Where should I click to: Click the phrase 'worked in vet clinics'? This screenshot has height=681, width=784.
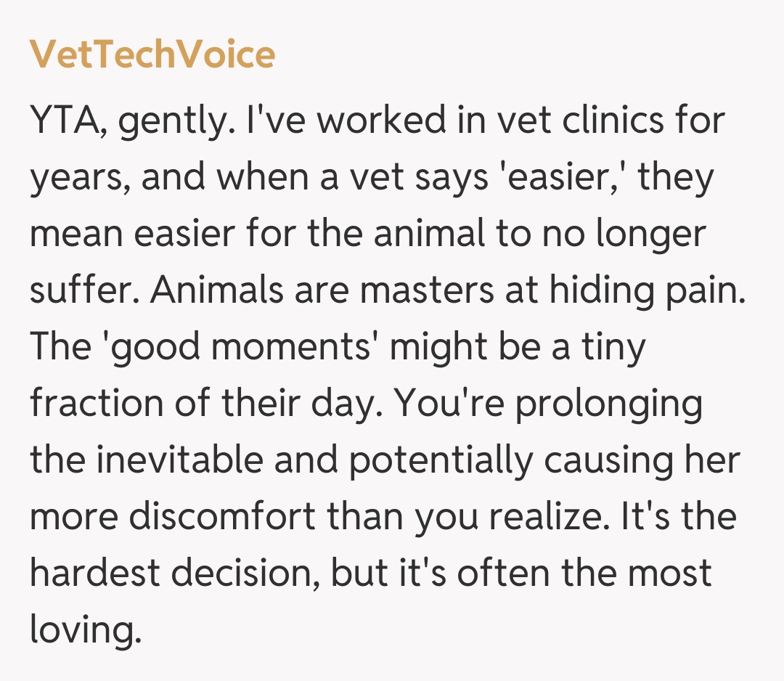[451, 121]
